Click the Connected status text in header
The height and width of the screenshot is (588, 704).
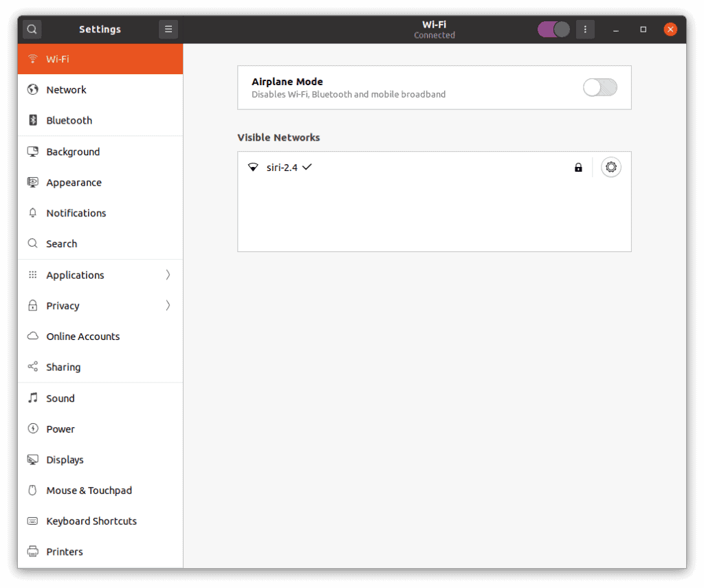(x=434, y=36)
